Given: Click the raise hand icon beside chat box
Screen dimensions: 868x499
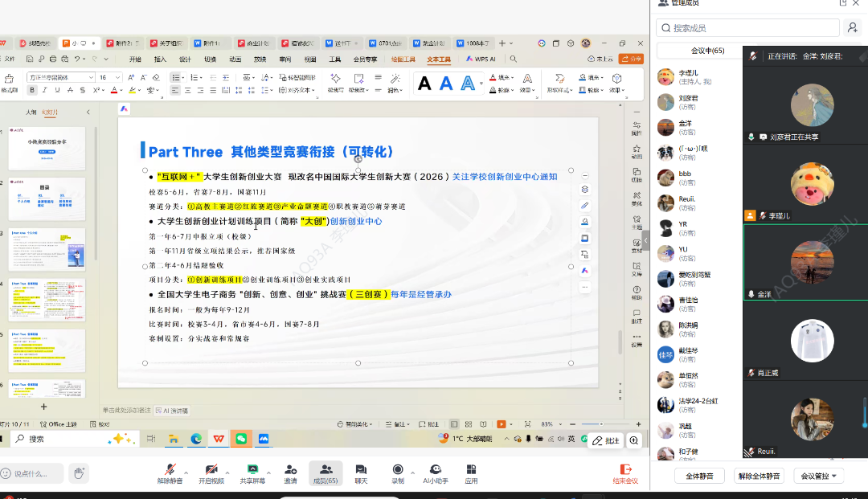Looking at the screenshot, I should 79,473.
